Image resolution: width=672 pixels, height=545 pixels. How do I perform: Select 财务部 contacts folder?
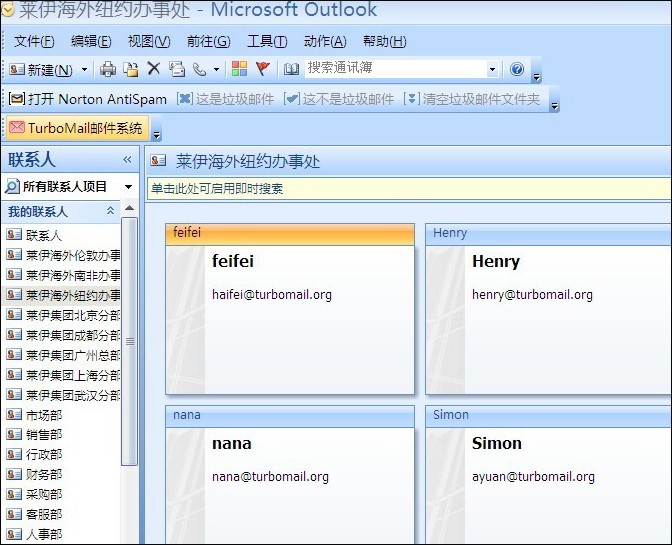[x=34, y=474]
